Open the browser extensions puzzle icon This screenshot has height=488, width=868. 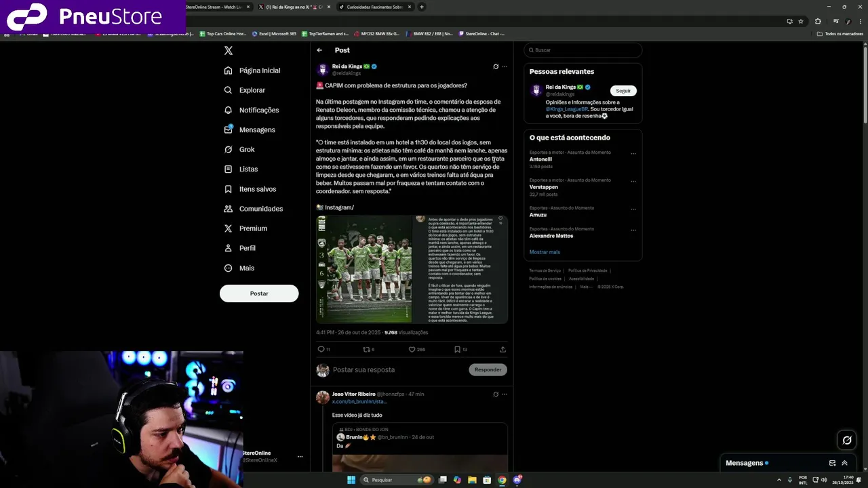(x=818, y=21)
